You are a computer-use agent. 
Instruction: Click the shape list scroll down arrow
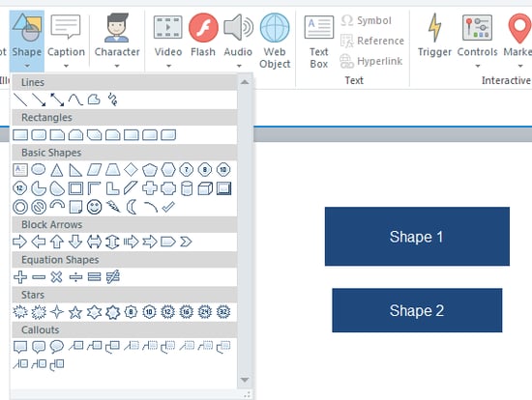245,380
